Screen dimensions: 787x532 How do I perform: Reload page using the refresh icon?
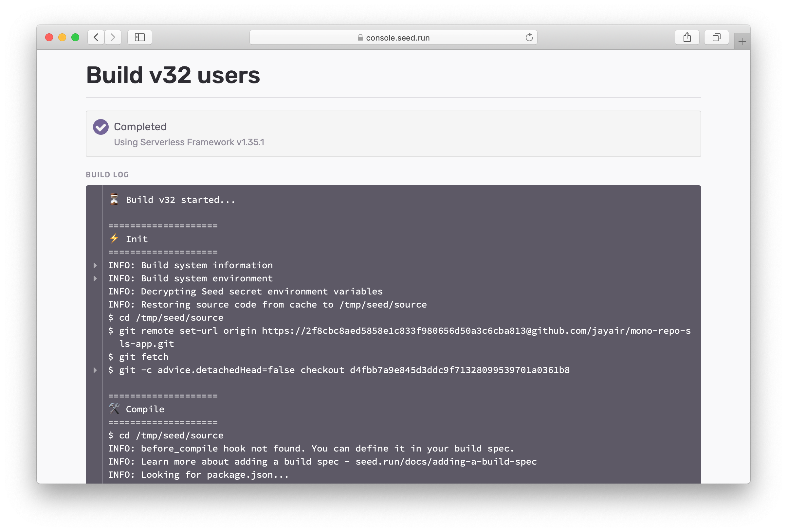(529, 37)
